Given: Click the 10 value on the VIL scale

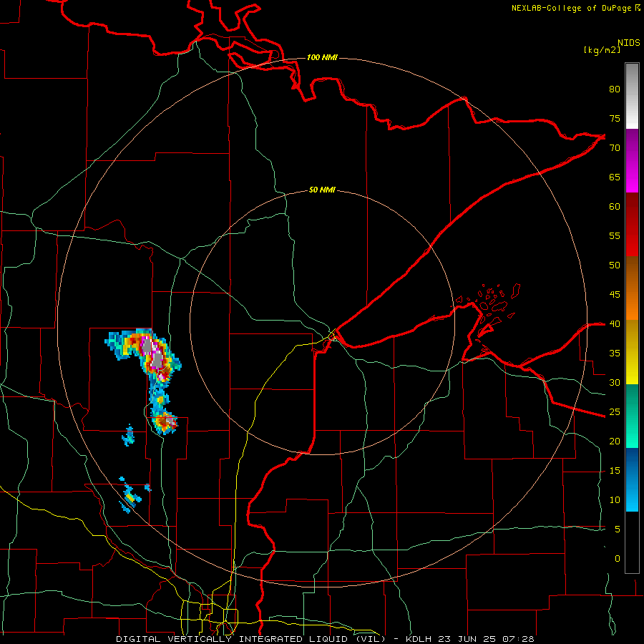Looking at the screenshot, I should (x=615, y=500).
